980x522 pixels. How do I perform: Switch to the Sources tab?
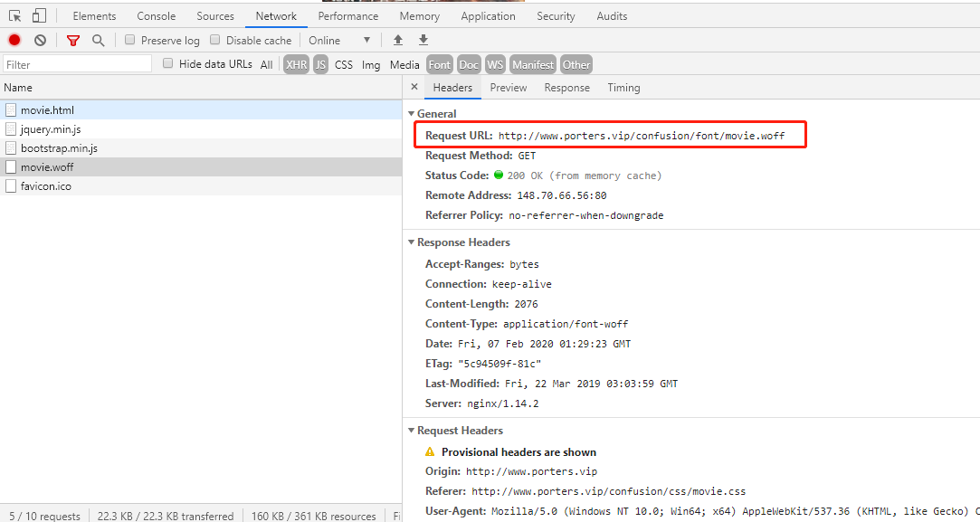tap(215, 16)
